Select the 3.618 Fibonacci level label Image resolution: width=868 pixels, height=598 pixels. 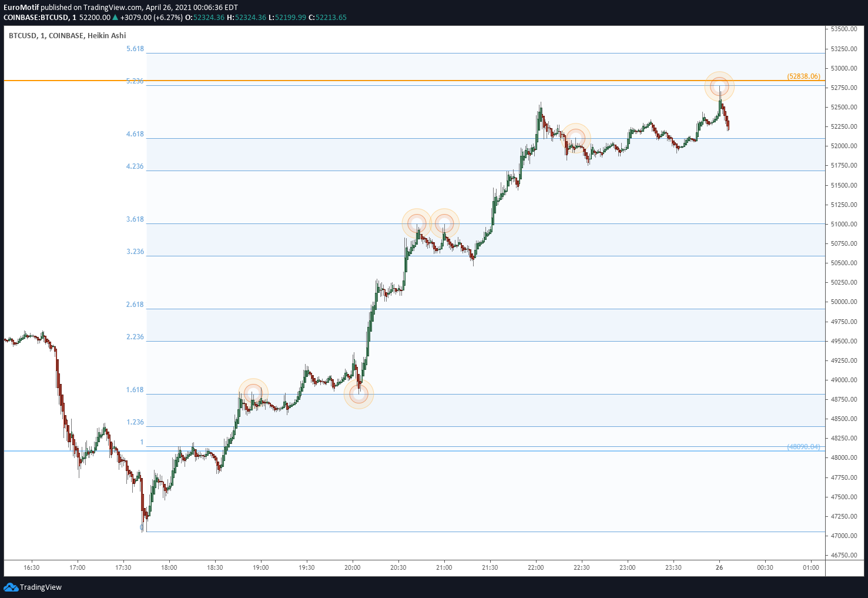coord(135,219)
